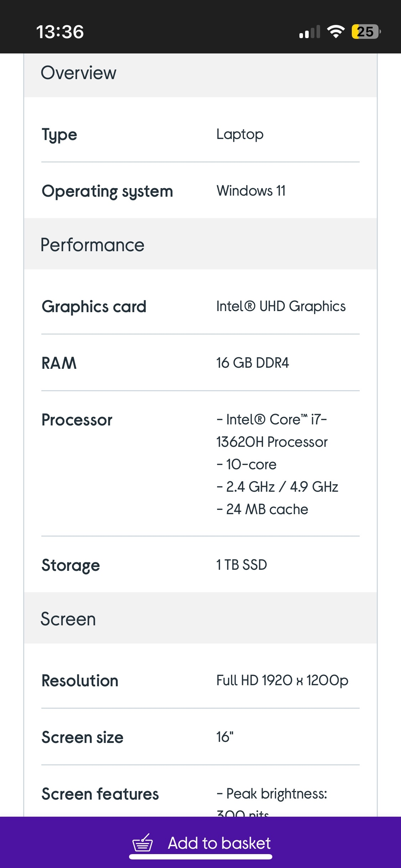Select the Windows 11 value text
Viewport: 401px width, 868px height.
pos(251,191)
